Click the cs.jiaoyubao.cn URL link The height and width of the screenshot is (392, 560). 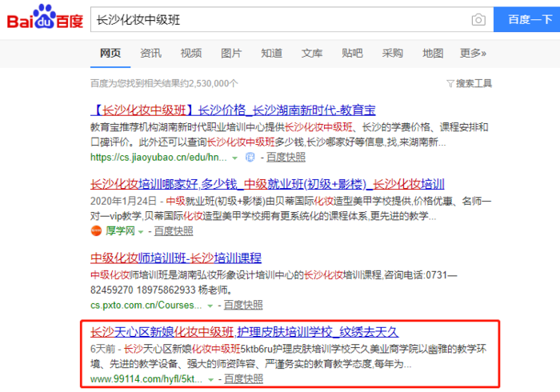158,158
